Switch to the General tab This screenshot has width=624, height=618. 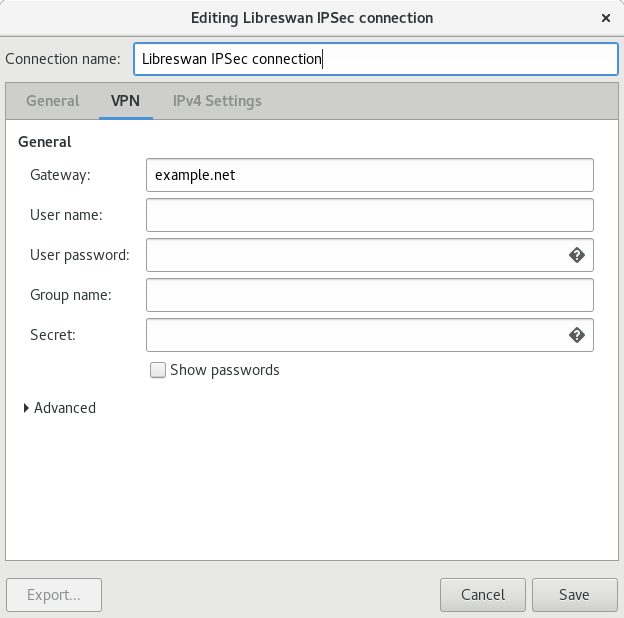click(52, 101)
